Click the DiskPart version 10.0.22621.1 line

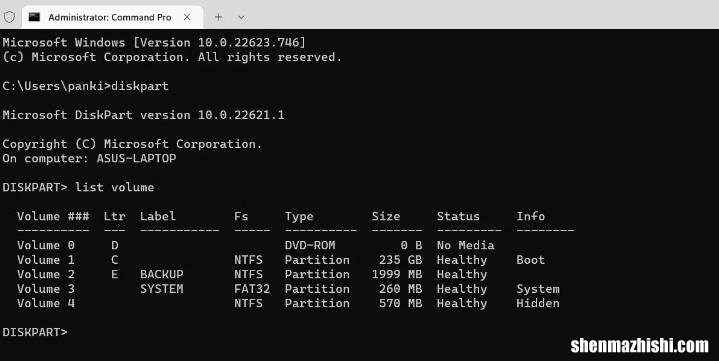pos(143,115)
